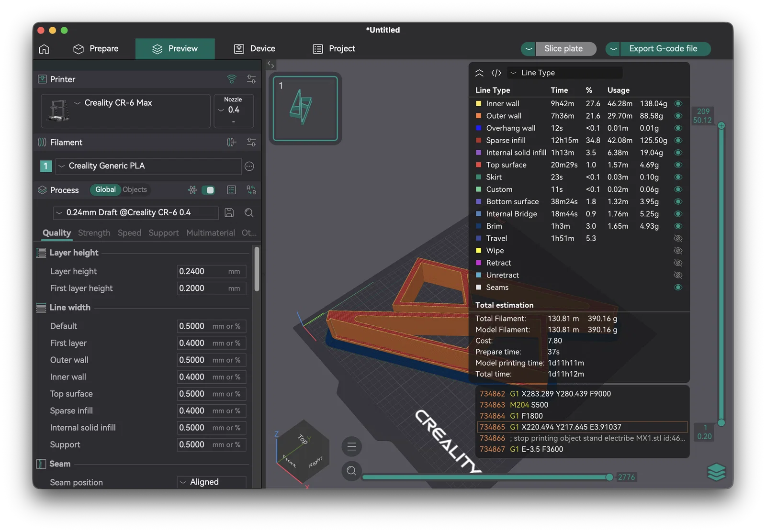Open the Seam position Aligned dropdown
This screenshot has height=532, width=766.
(x=212, y=482)
